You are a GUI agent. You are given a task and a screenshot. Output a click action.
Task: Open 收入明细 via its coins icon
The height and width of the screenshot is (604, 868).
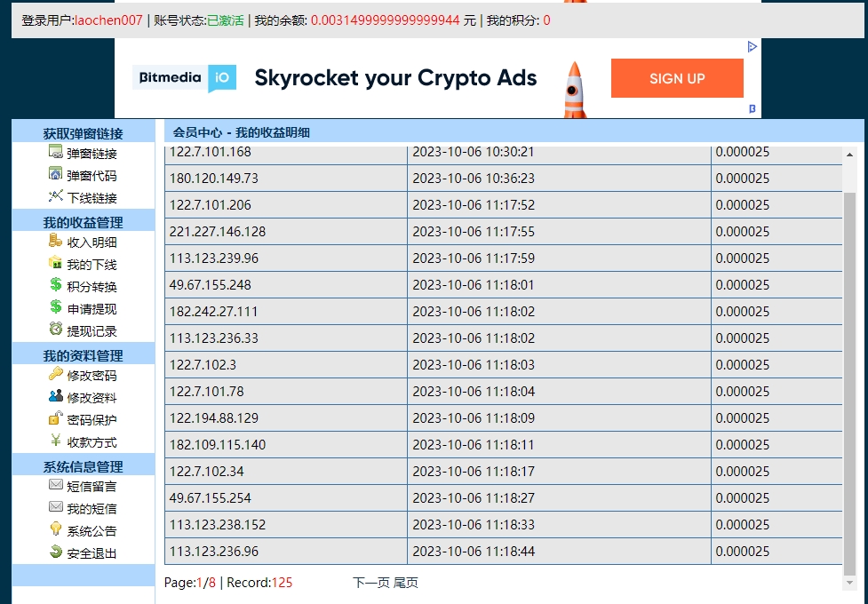coord(55,241)
